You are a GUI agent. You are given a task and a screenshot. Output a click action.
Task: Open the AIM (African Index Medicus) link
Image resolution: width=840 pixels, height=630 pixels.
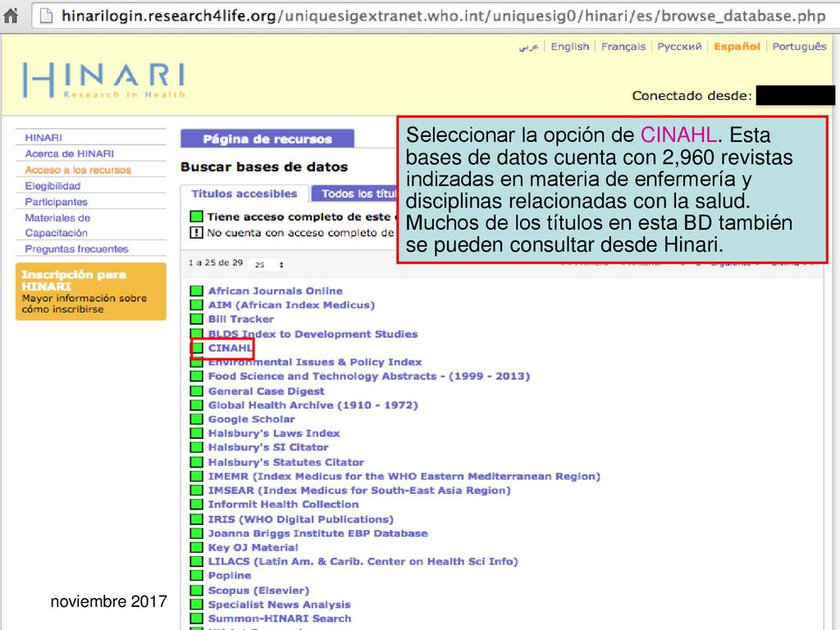pos(291,305)
